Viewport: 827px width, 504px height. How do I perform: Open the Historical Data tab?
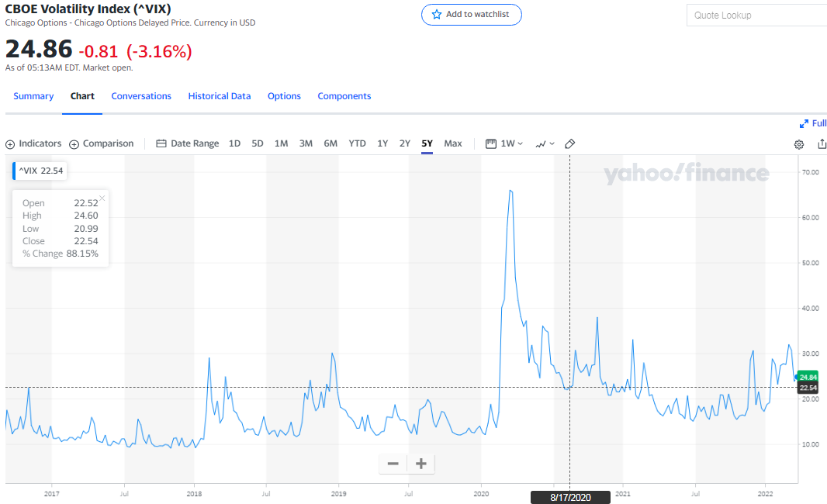[220, 96]
